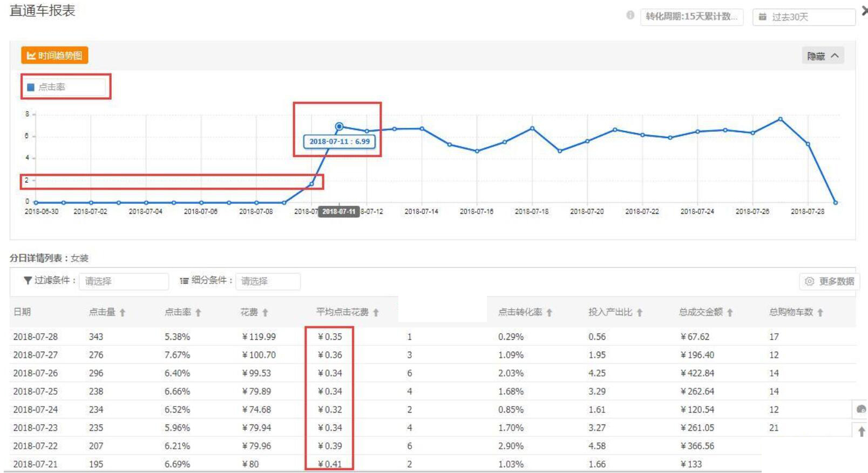
Task: Select the highlighted 2018-07-11 chart data point
Action: click(339, 126)
